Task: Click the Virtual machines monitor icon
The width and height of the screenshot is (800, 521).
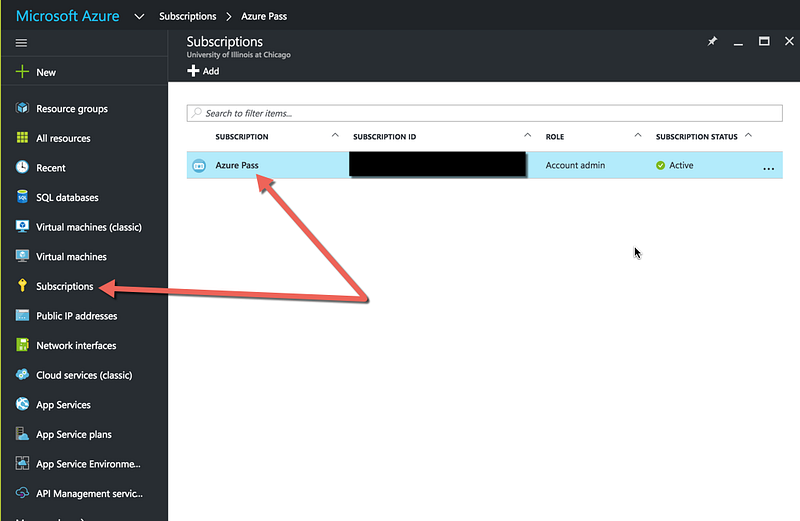Action: [22, 256]
